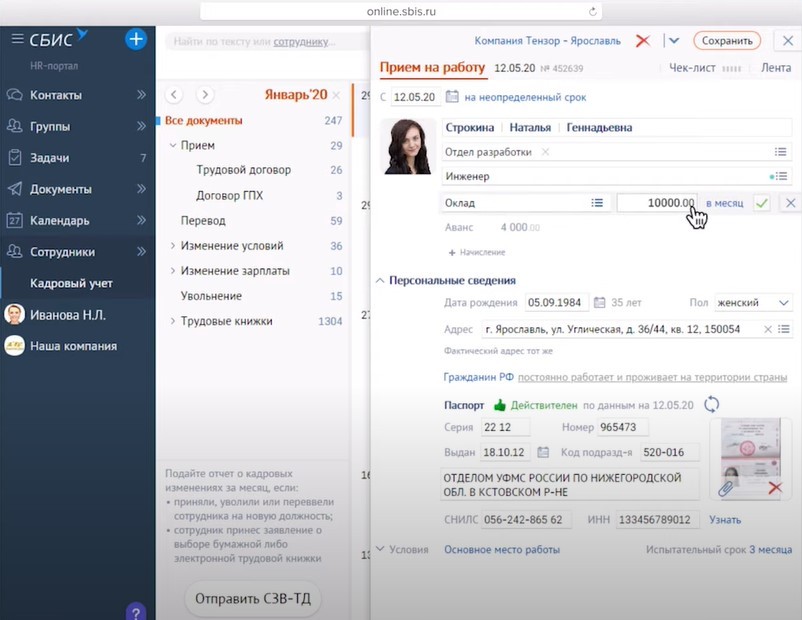
Task: Open the help question mark icon
Action: click(137, 610)
